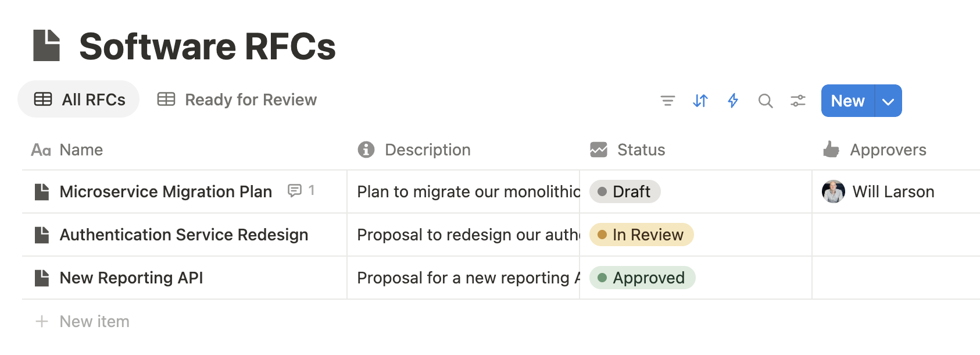Image resolution: width=980 pixels, height=355 pixels.
Task: Click the lightning bolt automations icon
Action: pyautogui.click(x=733, y=101)
